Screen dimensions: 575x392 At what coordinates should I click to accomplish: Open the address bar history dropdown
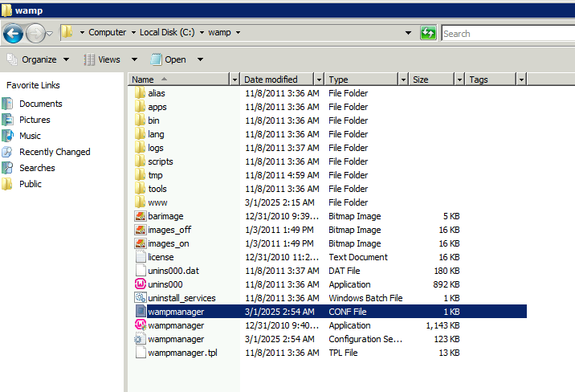[408, 33]
